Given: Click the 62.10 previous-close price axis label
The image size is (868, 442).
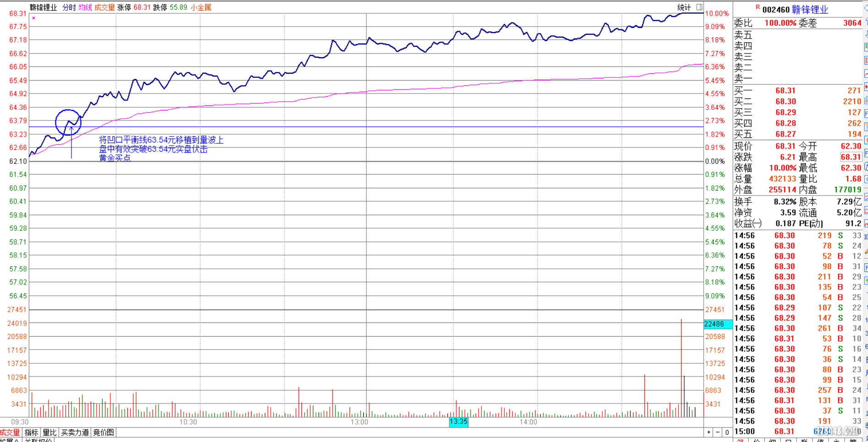Looking at the screenshot, I should pyautogui.click(x=18, y=161).
